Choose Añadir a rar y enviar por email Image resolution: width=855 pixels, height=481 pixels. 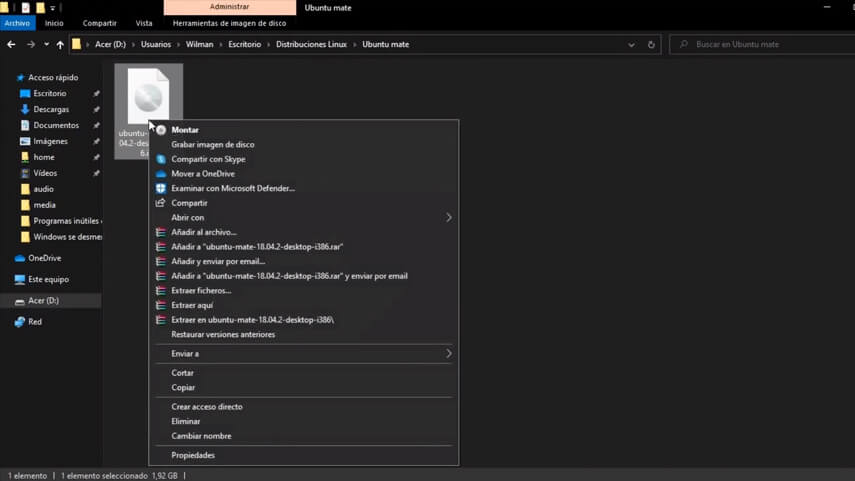[x=289, y=276]
